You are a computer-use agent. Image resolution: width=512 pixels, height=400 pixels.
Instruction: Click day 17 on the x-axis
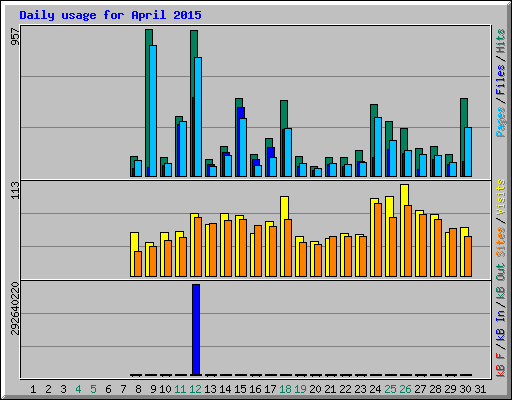tap(270, 389)
